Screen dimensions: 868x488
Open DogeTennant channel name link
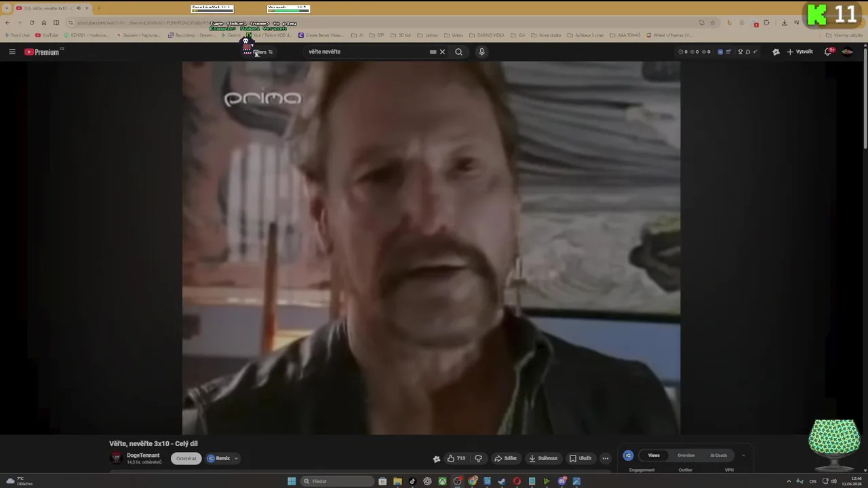[143, 455]
